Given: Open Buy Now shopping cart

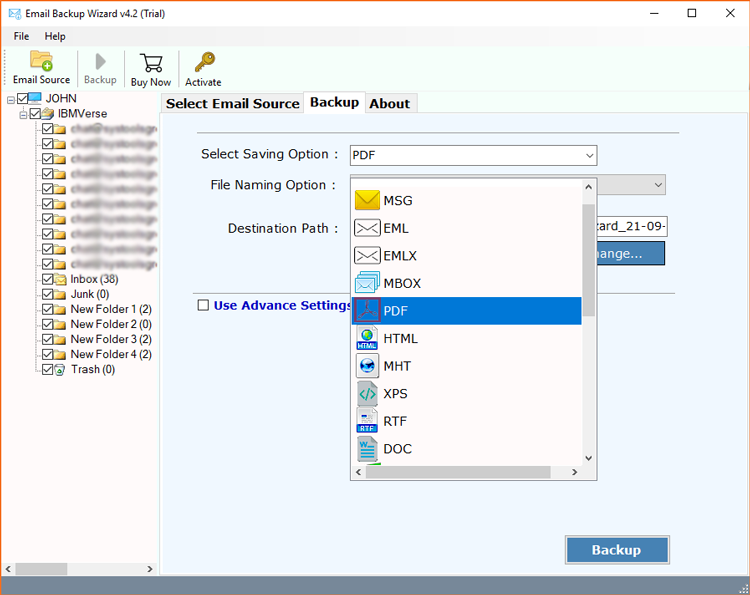Looking at the screenshot, I should pyautogui.click(x=151, y=63).
